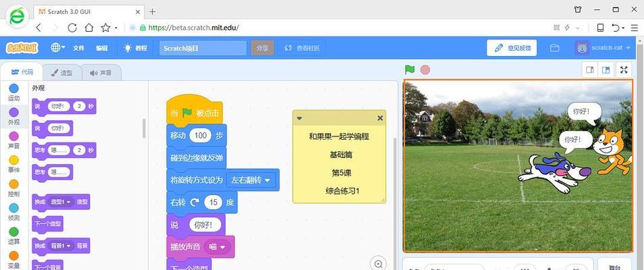Bookmark page with star icon
The width and height of the screenshot is (644, 270).
point(105,28)
